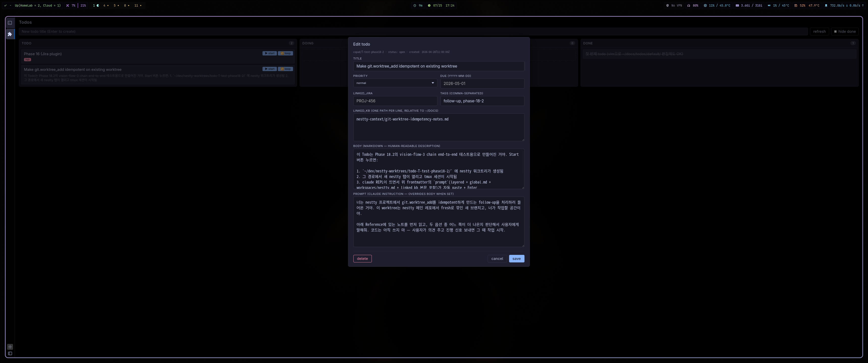Start the Phase 16 (Jira plugin) todo

269,53
